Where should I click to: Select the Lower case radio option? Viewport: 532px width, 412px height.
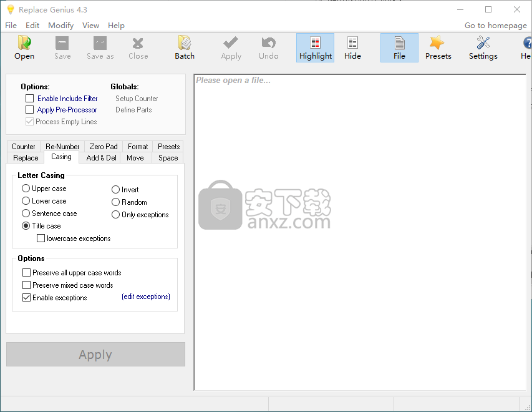click(x=26, y=201)
